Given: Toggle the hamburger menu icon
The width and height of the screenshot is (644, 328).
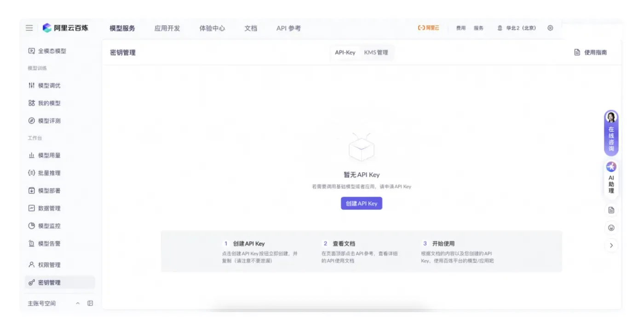Looking at the screenshot, I should coord(29,28).
